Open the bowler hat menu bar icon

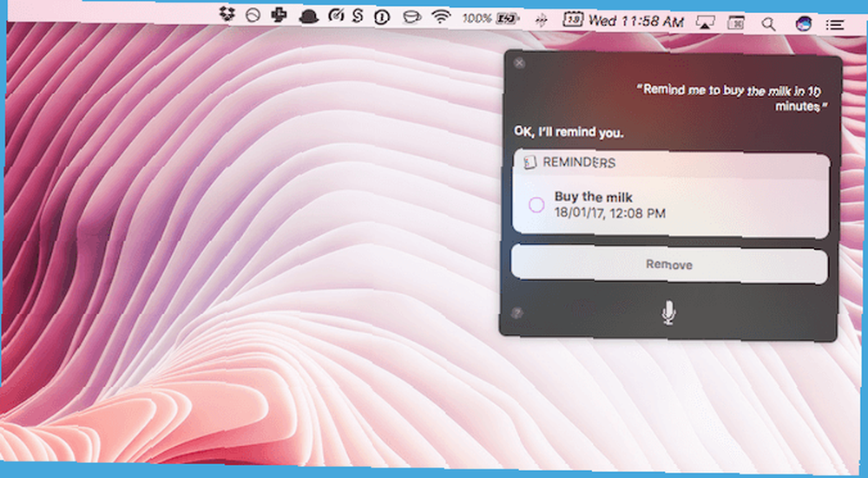click(308, 17)
